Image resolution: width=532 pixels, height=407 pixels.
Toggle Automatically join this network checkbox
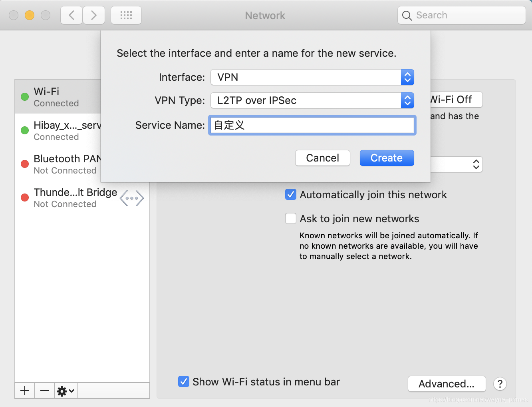pyautogui.click(x=291, y=194)
